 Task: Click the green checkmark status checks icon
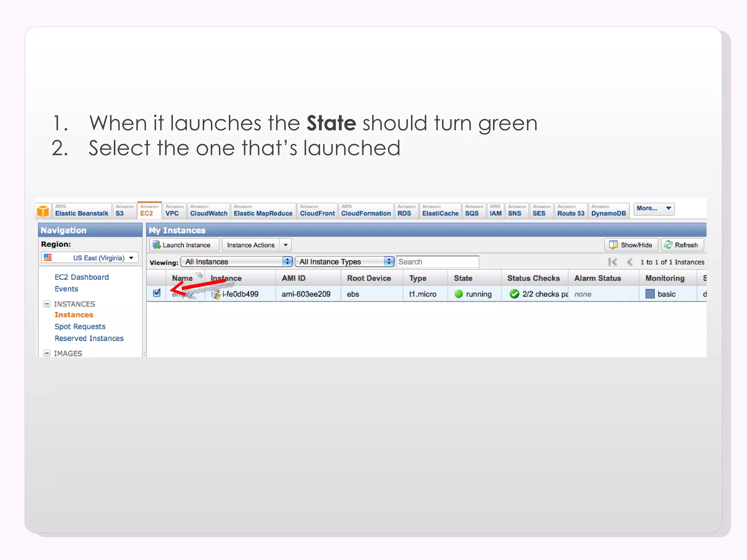coord(514,294)
